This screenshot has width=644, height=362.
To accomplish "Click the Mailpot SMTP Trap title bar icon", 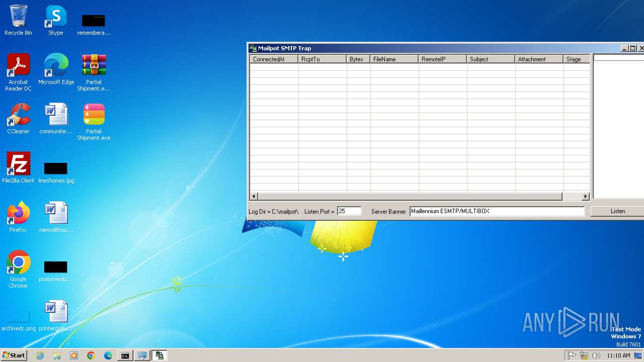I will [x=253, y=48].
